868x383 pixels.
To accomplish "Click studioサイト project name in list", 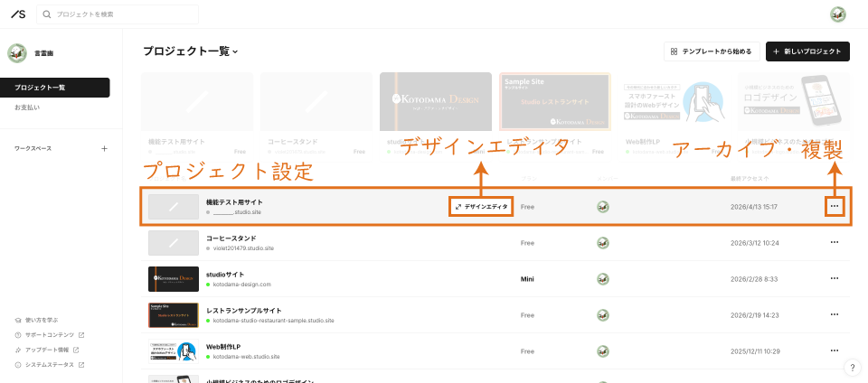I will [x=225, y=275].
